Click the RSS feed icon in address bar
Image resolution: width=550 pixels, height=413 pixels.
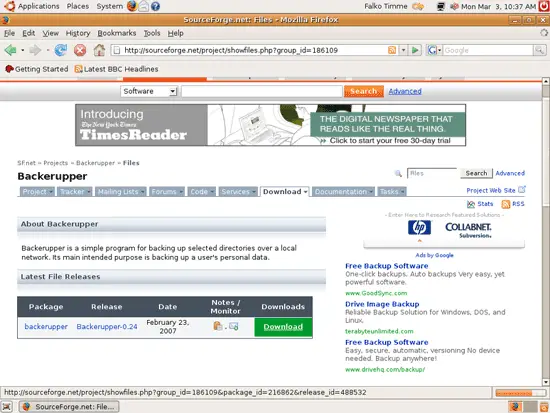click(392, 50)
